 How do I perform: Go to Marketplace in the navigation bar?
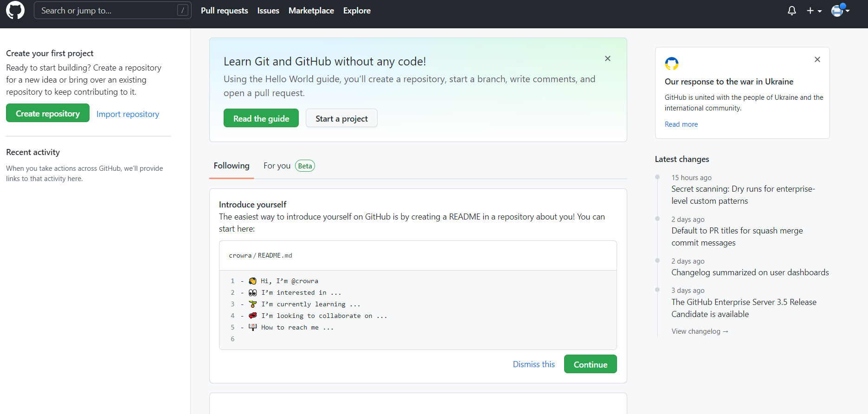tap(311, 11)
